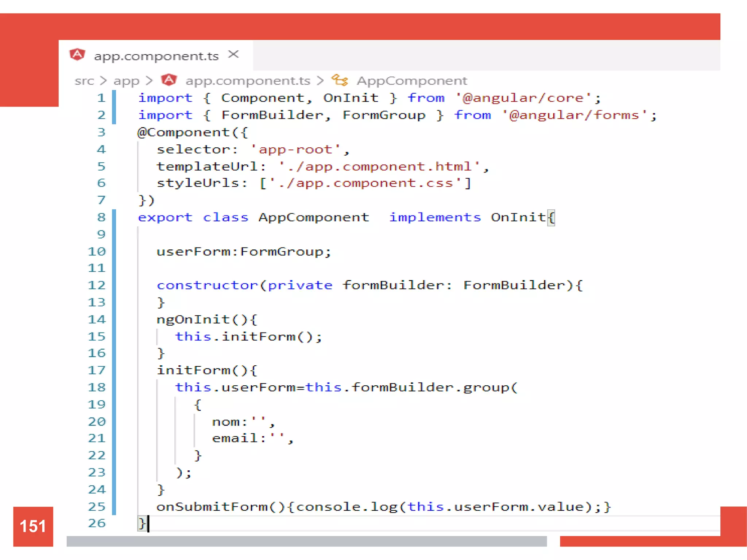747x560 pixels.
Task: Click line number 8 in gutter
Action: (x=101, y=217)
